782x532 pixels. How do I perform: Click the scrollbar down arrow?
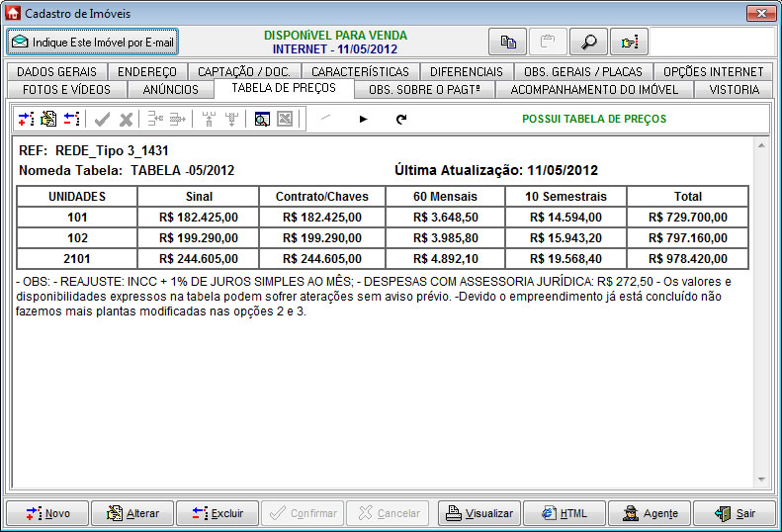(761, 479)
